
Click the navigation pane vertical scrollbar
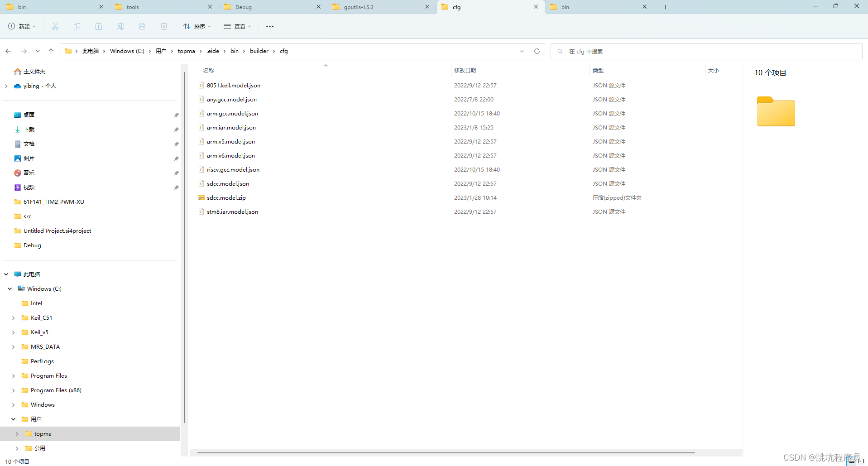pyautogui.click(x=184, y=247)
